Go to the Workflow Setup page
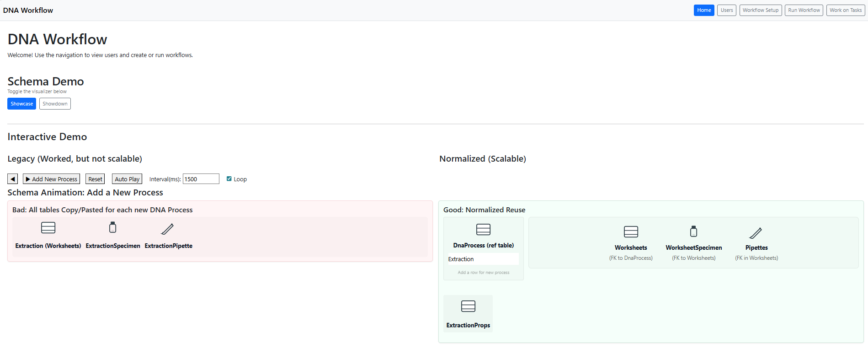Viewport: 868px width, 347px height. pyautogui.click(x=761, y=10)
